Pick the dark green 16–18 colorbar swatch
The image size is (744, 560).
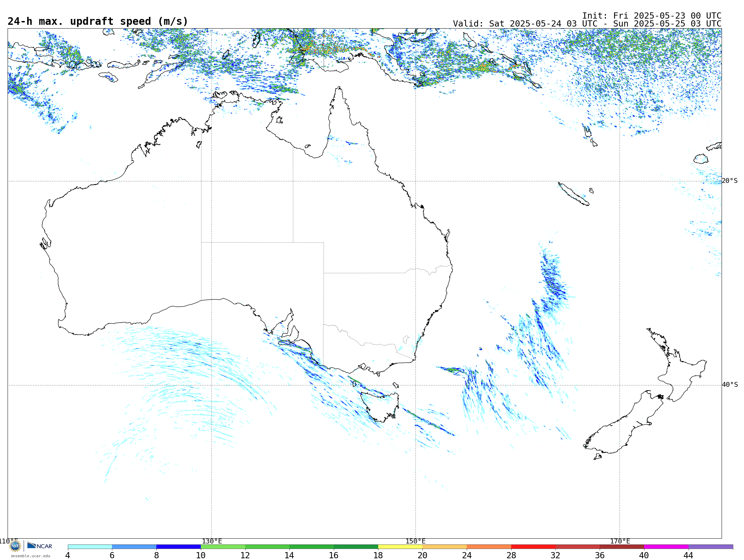[356, 547]
